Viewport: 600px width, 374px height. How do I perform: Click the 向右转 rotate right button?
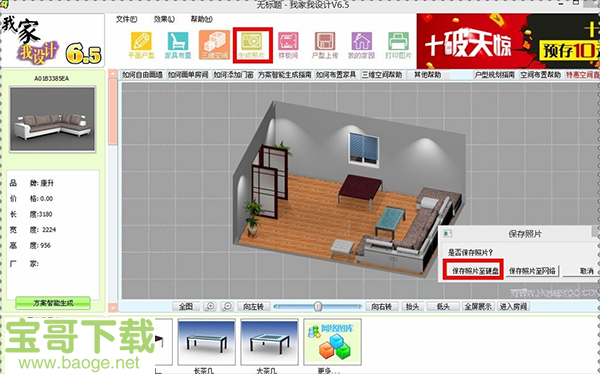(x=382, y=306)
